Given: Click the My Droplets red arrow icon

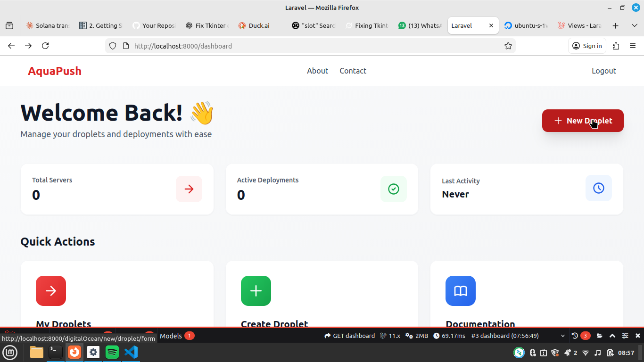Looking at the screenshot, I should coord(51,291).
